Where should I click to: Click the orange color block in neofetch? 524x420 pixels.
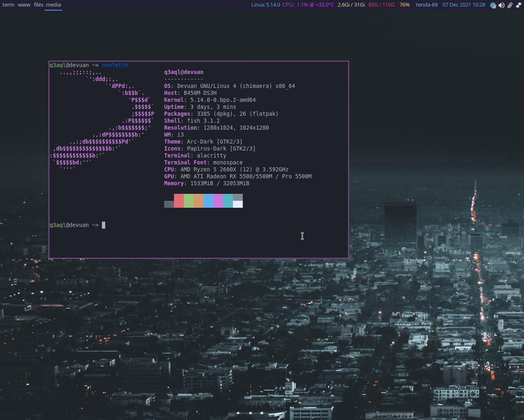[199, 201]
